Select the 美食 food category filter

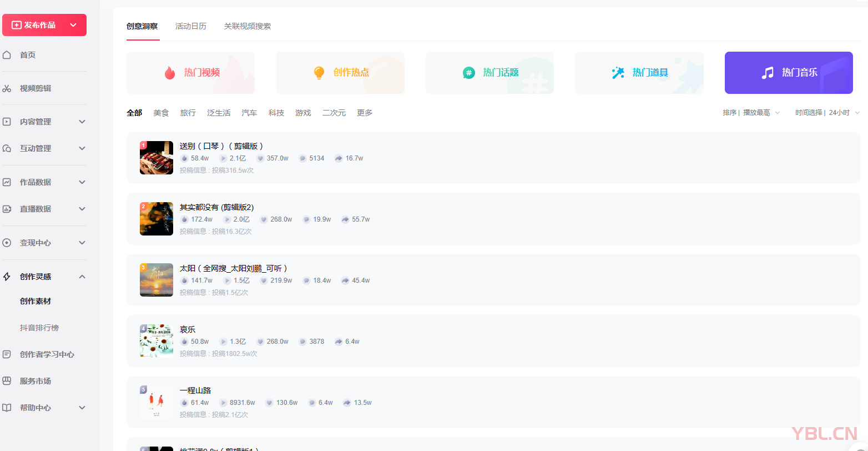coord(161,112)
